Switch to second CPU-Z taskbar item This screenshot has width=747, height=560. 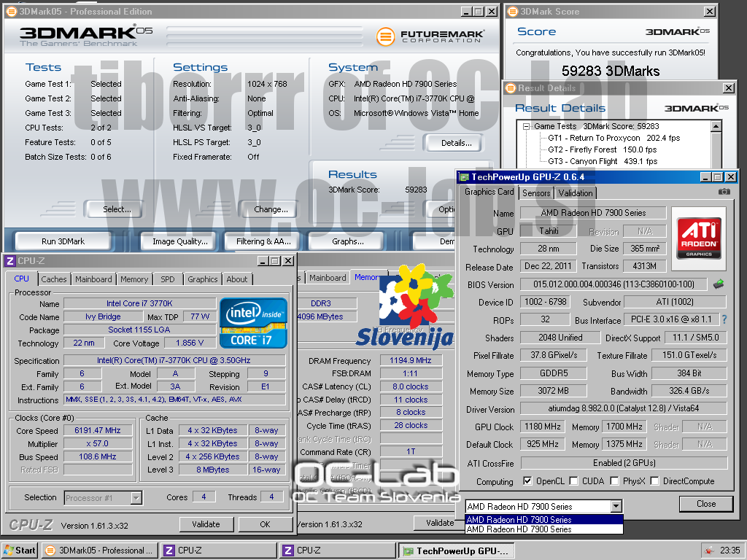[337, 551]
